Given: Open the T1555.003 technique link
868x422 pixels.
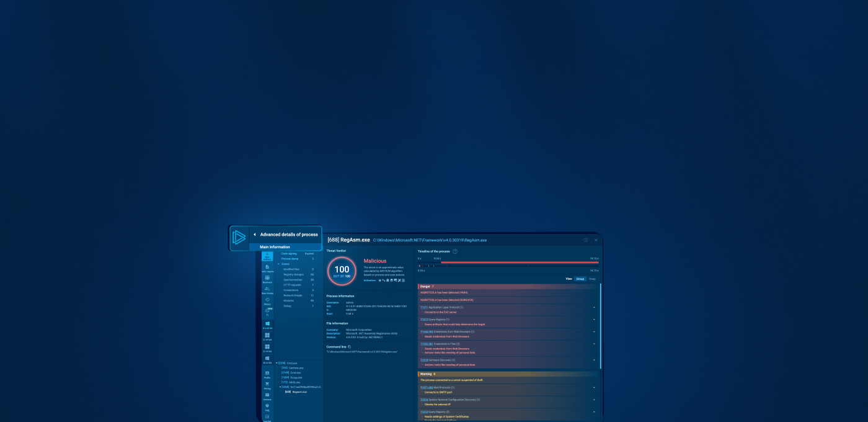Looking at the screenshot, I should [x=427, y=331].
